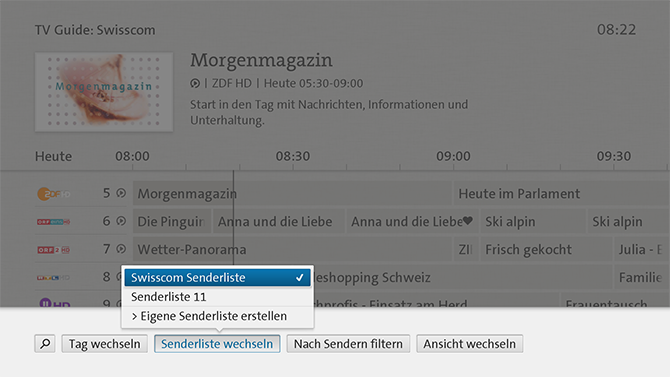The height and width of the screenshot is (377, 670).
Task: Click the Senderliste wechseln button
Action: 217,344
